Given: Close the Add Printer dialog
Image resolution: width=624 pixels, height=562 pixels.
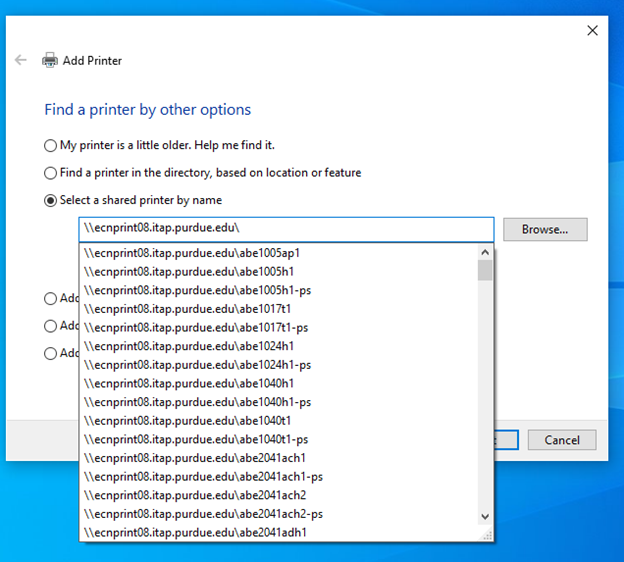Looking at the screenshot, I should [x=592, y=30].
